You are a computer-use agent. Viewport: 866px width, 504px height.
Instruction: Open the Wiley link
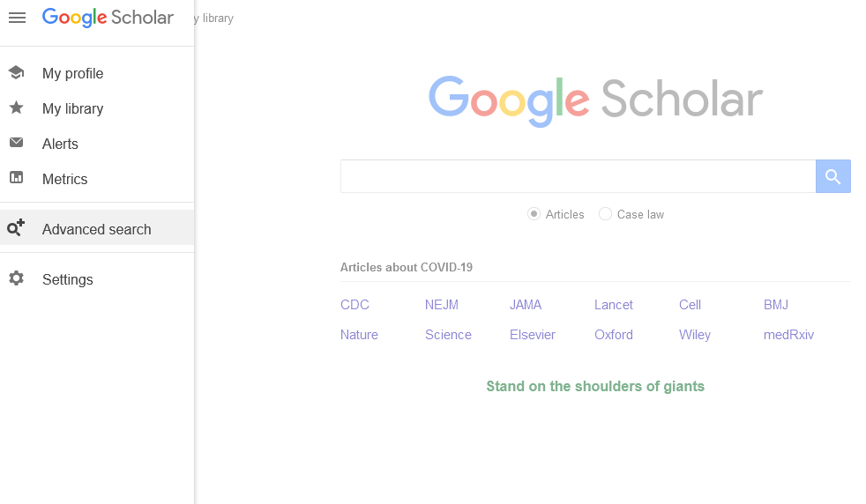point(695,335)
